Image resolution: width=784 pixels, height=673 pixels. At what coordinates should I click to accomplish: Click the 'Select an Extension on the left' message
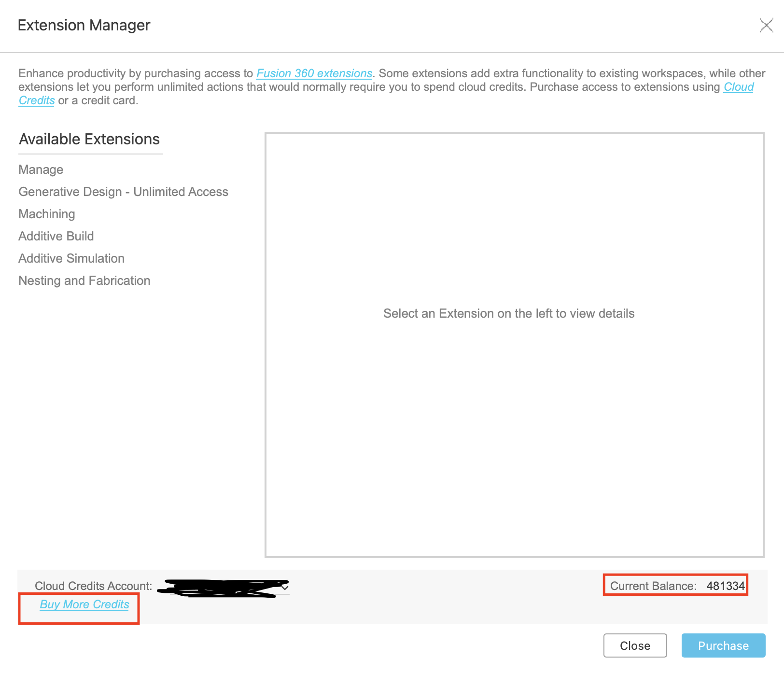click(509, 313)
